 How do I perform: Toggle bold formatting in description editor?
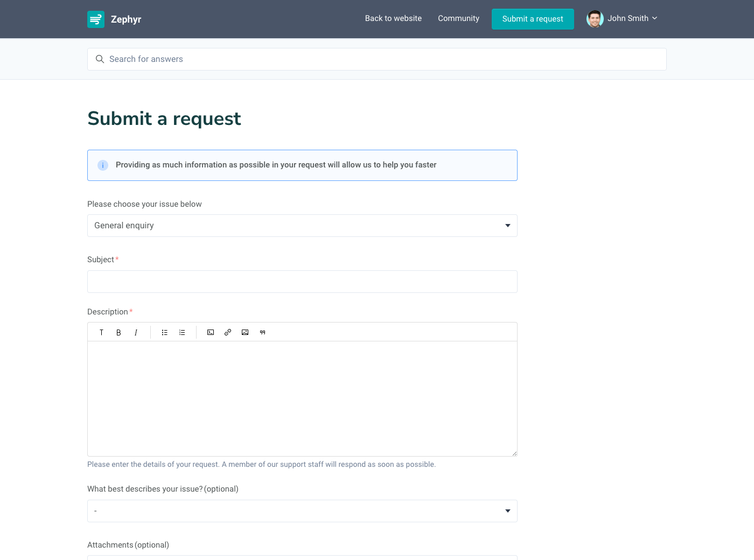click(118, 332)
